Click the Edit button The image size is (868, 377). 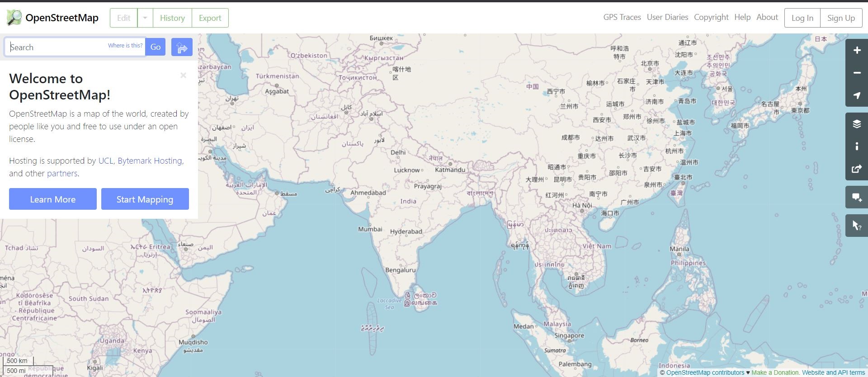(x=123, y=18)
